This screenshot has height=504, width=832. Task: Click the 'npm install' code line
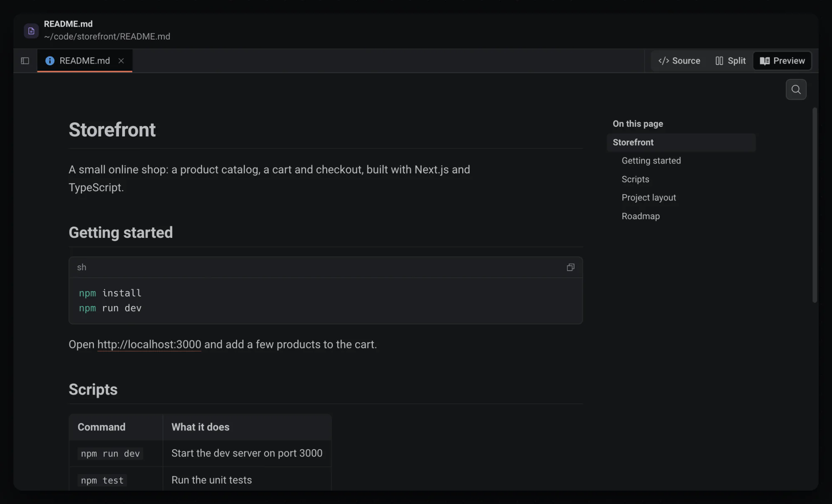point(110,293)
